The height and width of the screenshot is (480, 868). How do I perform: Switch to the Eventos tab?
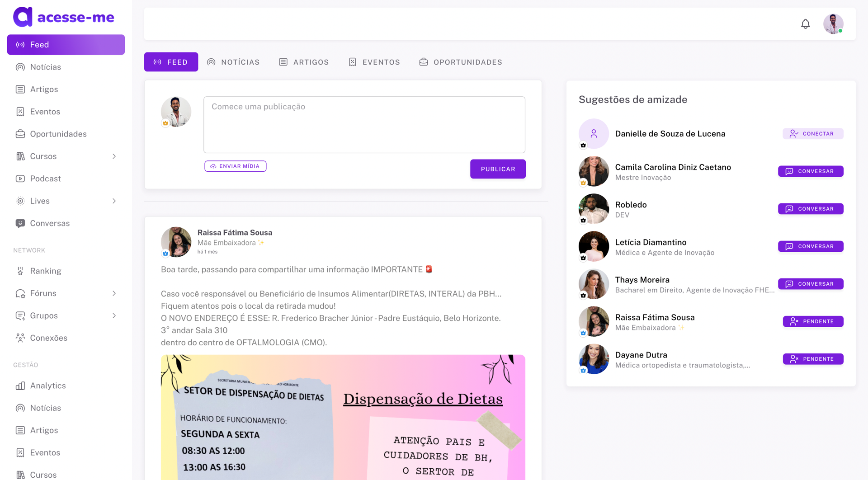tap(374, 62)
